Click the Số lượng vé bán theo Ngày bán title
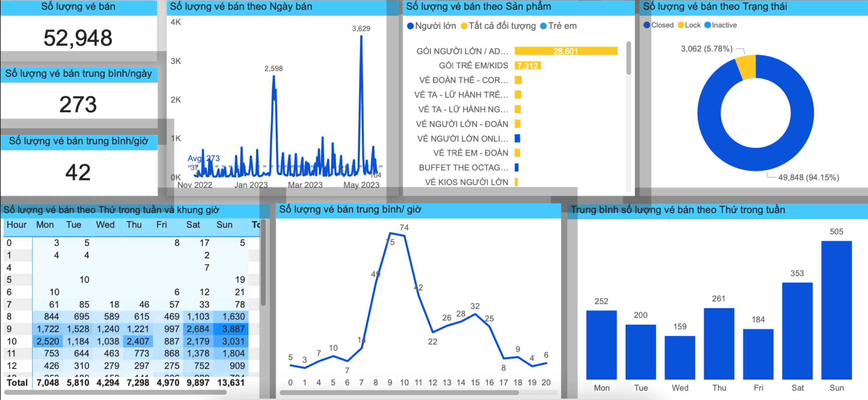 coord(241,6)
